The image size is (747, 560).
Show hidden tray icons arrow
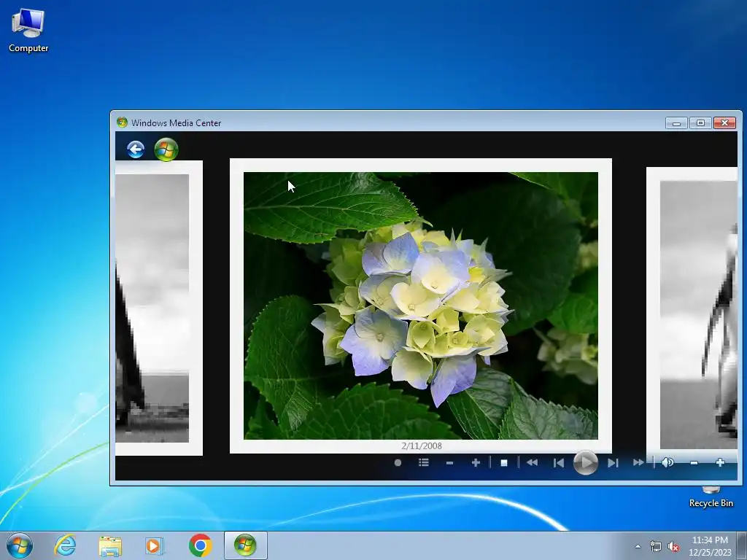click(638, 546)
